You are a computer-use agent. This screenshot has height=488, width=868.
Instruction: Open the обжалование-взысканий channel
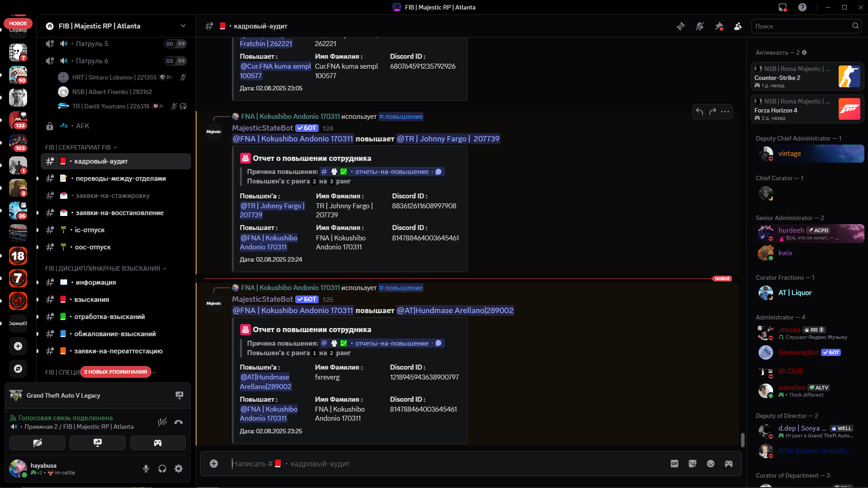116,334
